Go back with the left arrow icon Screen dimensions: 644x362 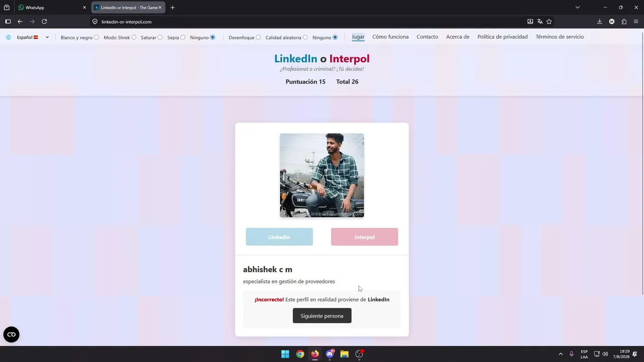click(x=20, y=22)
